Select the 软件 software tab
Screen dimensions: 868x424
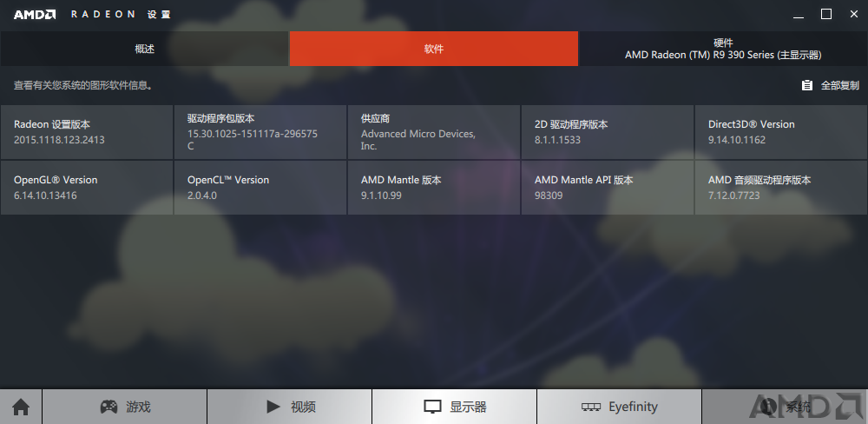pyautogui.click(x=434, y=49)
